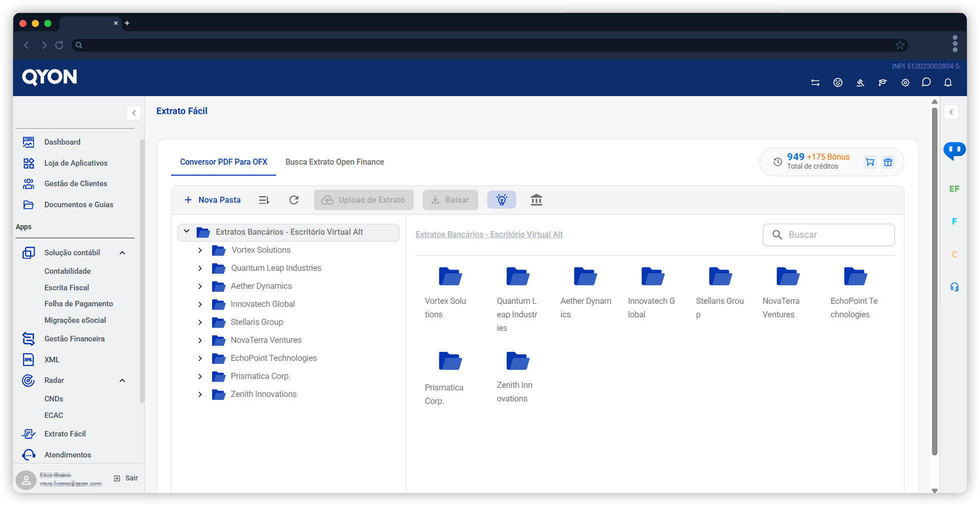The width and height of the screenshot is (980, 506).
Task: Click the bank institution icon in toolbar
Action: (x=536, y=200)
